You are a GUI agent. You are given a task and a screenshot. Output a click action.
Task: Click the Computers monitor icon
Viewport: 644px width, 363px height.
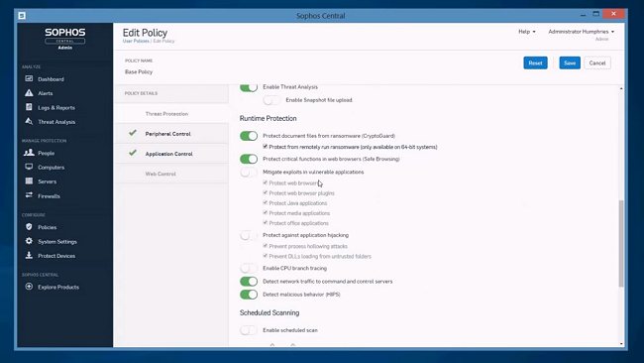[29, 167]
